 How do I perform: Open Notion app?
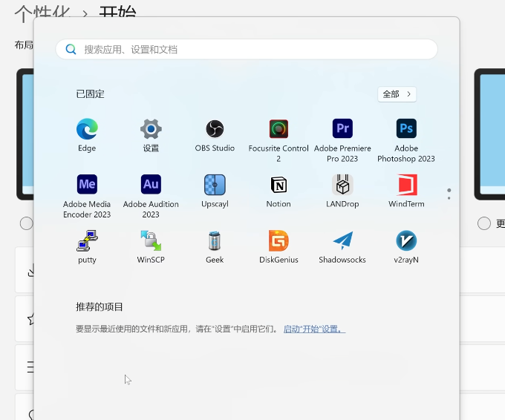coord(278,185)
